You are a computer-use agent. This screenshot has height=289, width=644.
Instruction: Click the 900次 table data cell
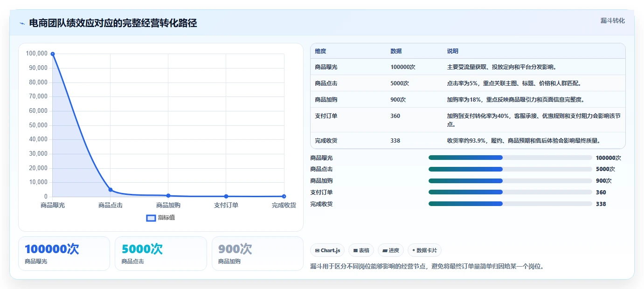coord(398,100)
